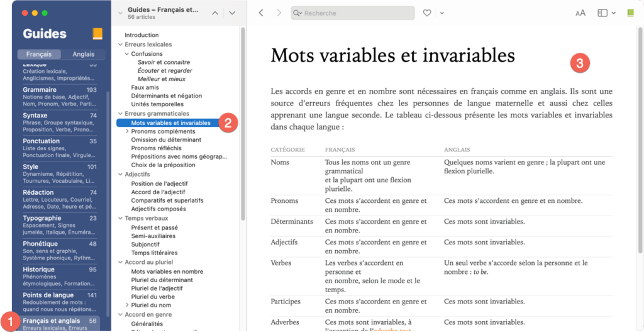
Task: Open the Introduction article
Action: pyautogui.click(x=142, y=35)
